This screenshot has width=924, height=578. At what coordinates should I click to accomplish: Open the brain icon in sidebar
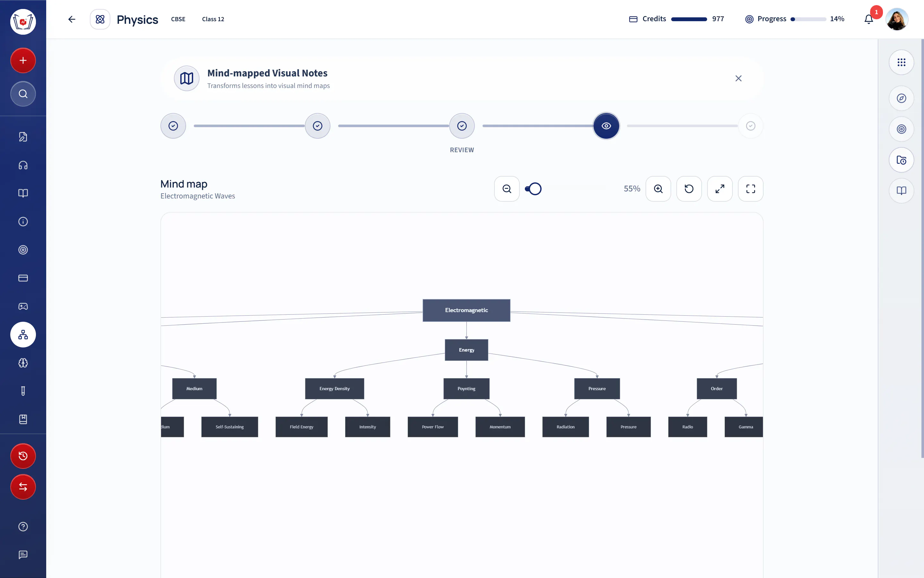coord(23,363)
